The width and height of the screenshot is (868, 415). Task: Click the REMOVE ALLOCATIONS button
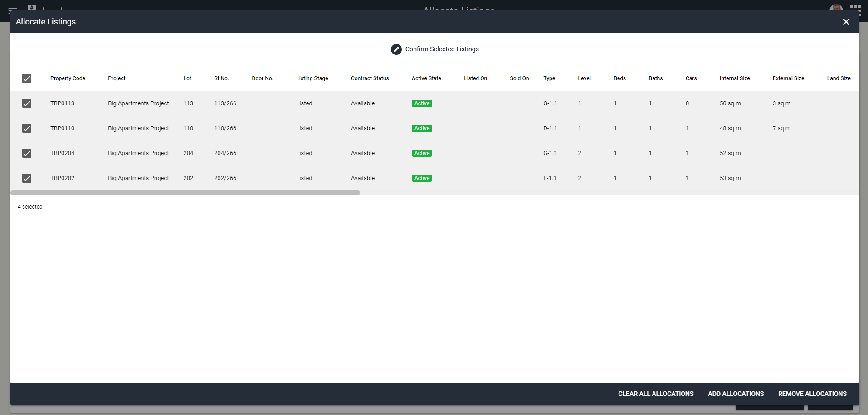point(812,394)
